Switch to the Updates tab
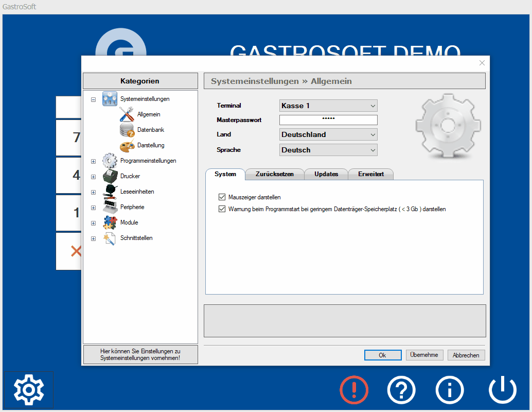 click(x=326, y=174)
